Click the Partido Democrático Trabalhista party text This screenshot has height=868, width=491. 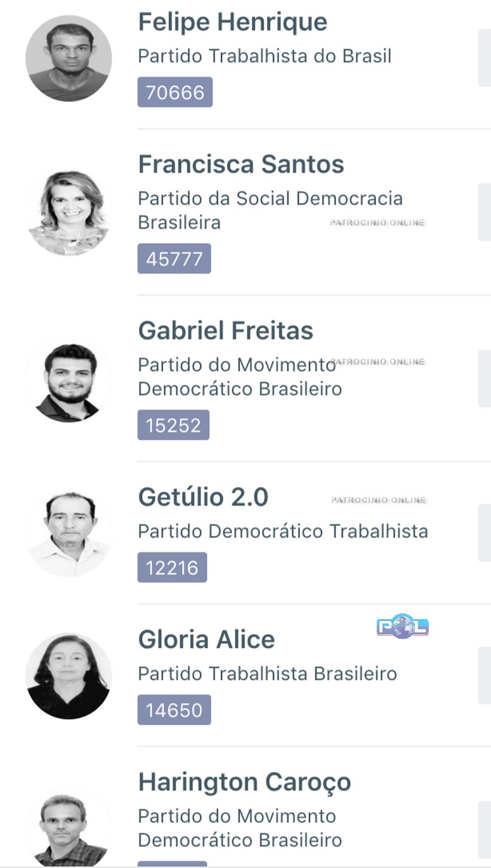pos(283,531)
